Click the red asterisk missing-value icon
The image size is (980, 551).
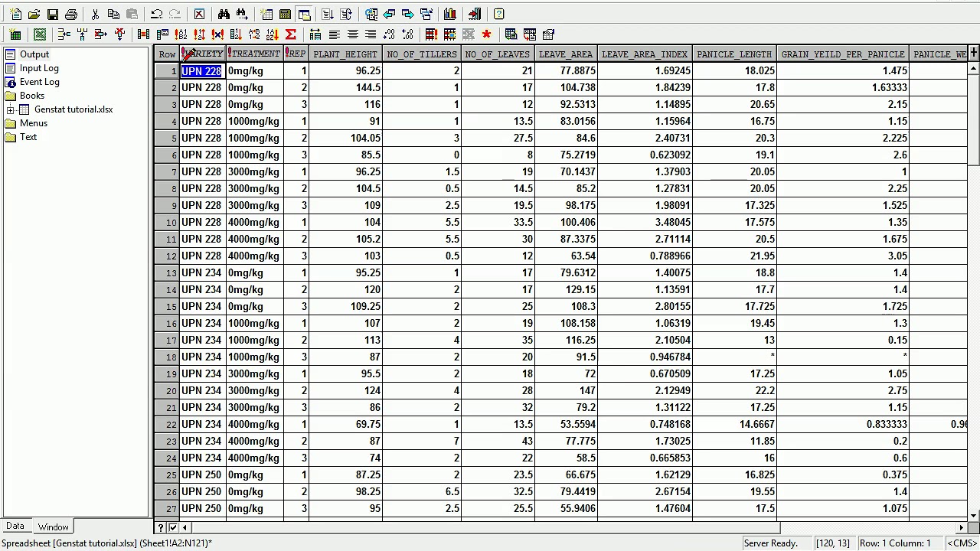(x=487, y=34)
